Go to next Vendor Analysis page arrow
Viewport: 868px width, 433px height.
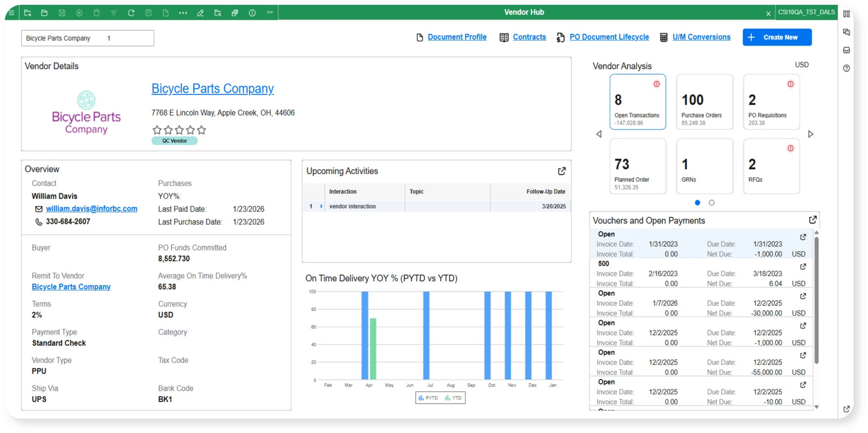pos(810,134)
